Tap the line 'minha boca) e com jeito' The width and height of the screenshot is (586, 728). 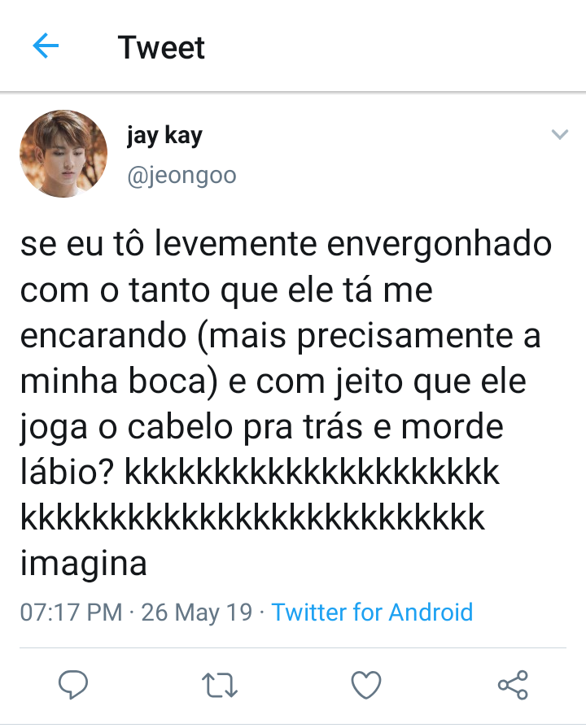coord(273,381)
